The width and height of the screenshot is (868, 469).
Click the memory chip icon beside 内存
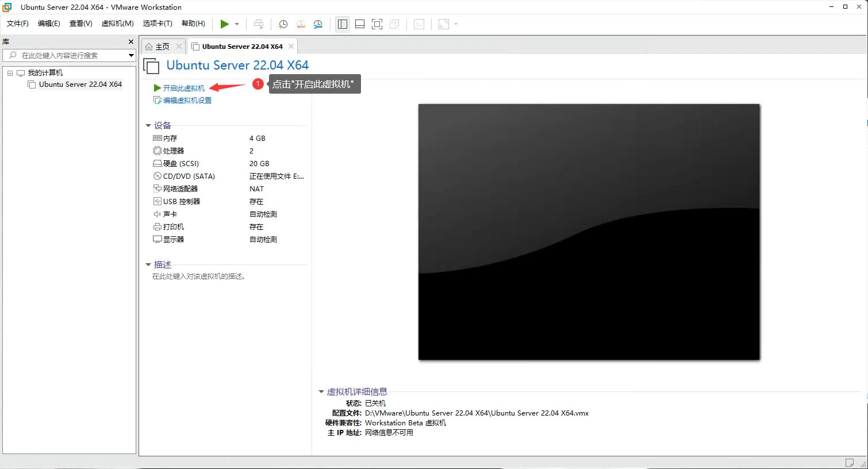coord(158,139)
